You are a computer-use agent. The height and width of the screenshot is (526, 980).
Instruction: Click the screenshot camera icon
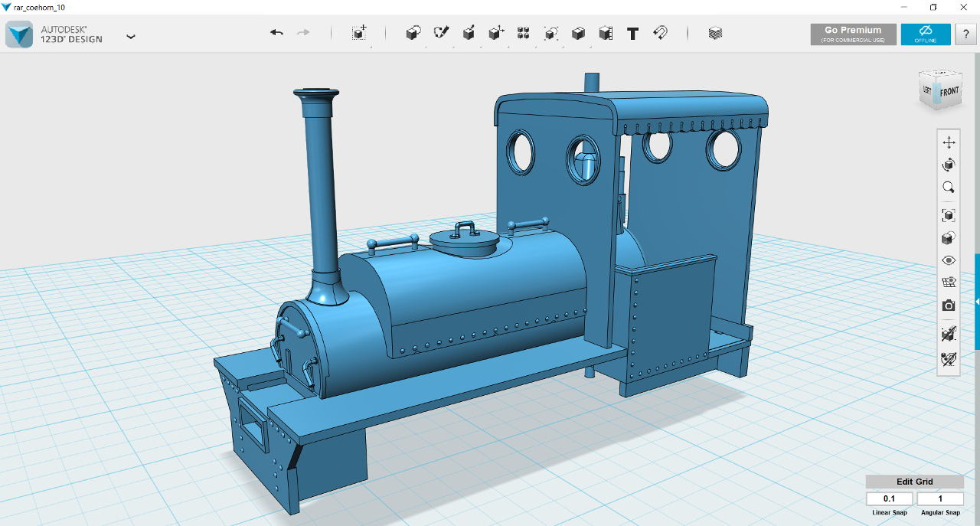(949, 305)
